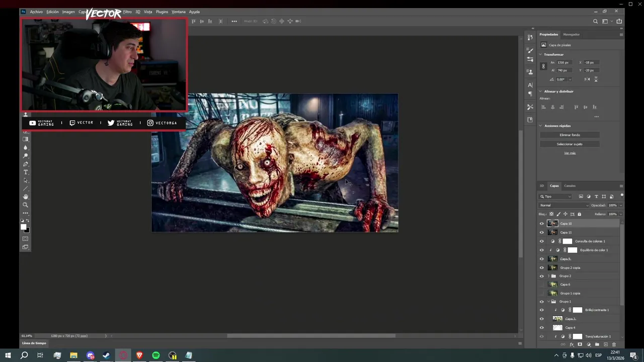
Task: Open the Archivo menu
Action: click(36, 12)
